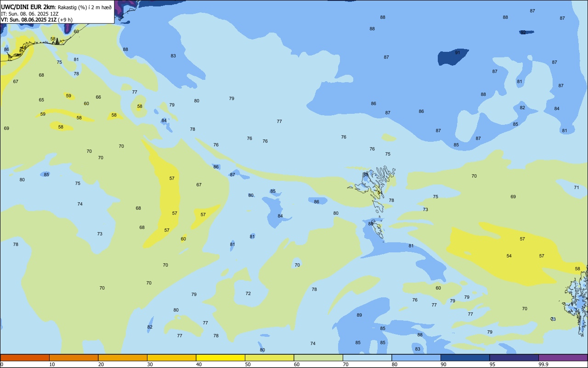Viewport: 588px width, 368px height.
Task: Click the bright yellow 40–50 legend swatch
Action: [220, 357]
